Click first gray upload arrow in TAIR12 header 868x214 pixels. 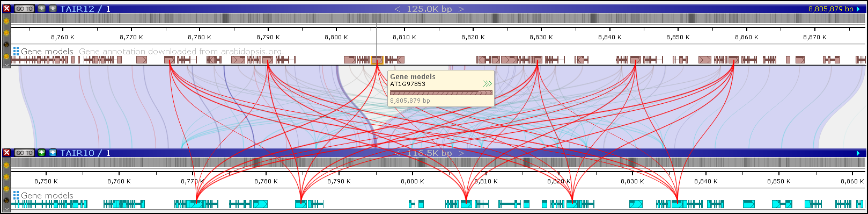point(42,9)
